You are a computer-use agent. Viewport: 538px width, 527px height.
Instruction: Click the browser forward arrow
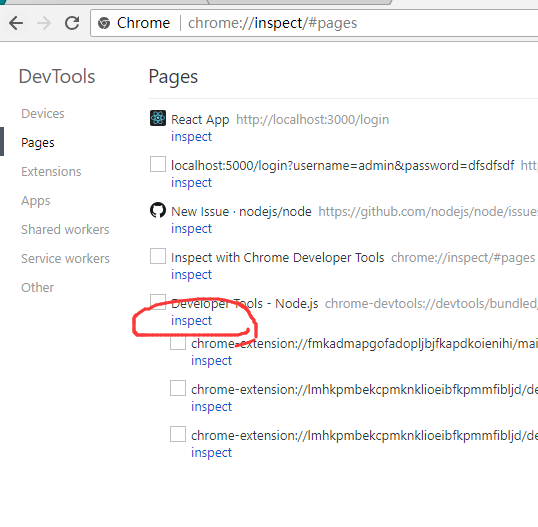click(44, 23)
